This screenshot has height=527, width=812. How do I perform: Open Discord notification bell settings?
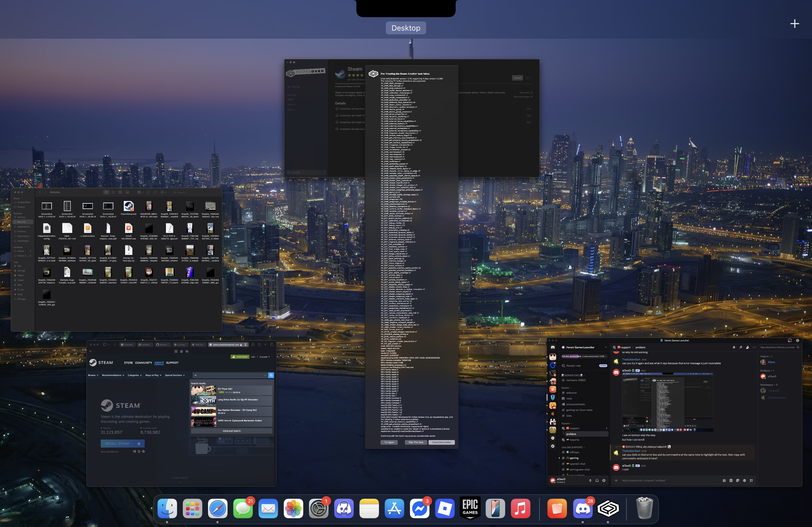tap(734, 347)
